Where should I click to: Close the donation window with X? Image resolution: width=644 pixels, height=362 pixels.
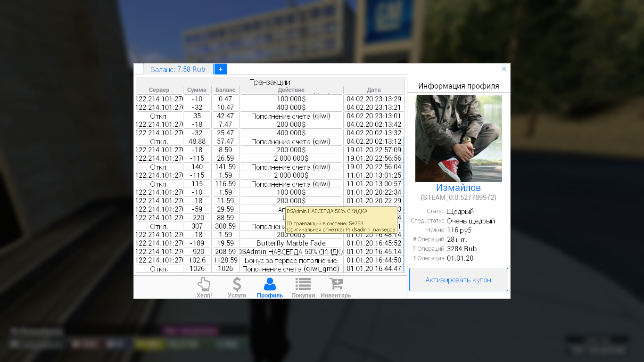pyautogui.click(x=504, y=69)
